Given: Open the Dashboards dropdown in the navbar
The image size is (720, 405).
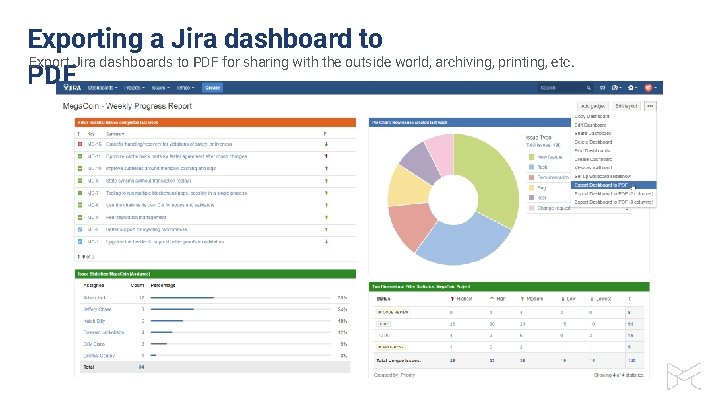Looking at the screenshot, I should click(102, 88).
